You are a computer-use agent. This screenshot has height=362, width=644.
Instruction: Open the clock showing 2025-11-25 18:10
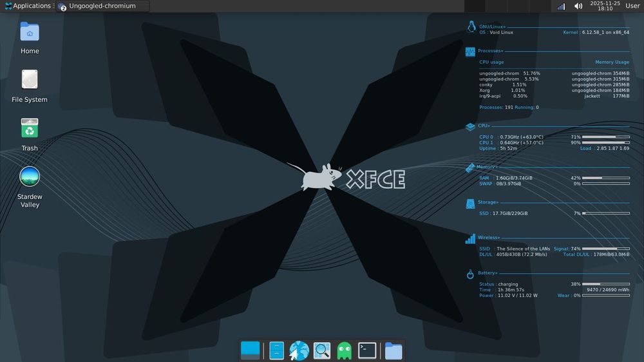point(605,6)
